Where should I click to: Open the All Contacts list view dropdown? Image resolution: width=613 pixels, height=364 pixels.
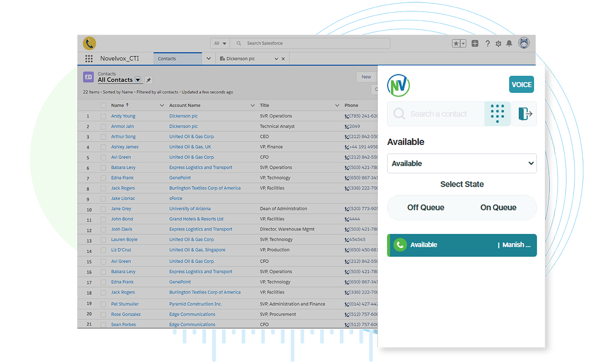pyautogui.click(x=138, y=80)
